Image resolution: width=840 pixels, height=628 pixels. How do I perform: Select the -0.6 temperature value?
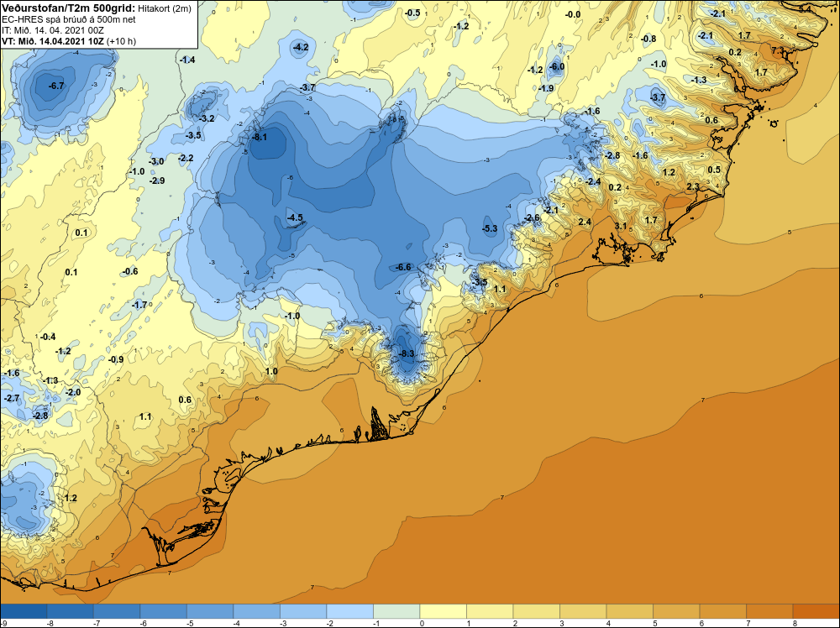click(130, 271)
